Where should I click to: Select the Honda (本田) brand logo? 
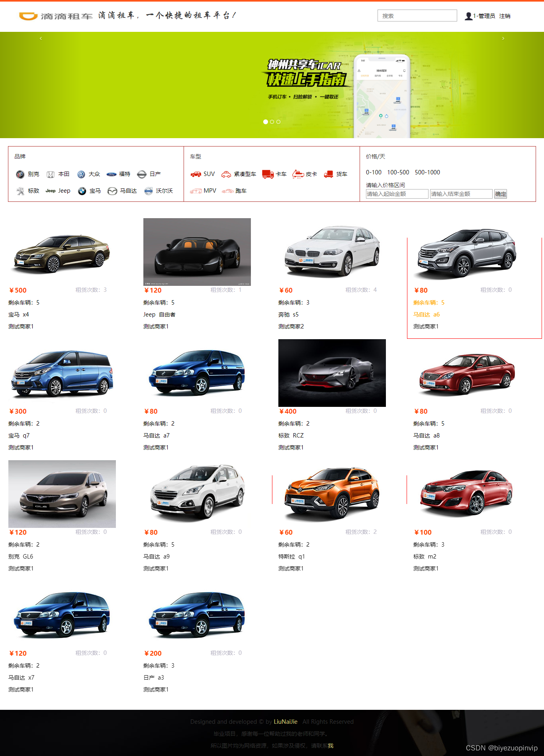[x=51, y=174]
